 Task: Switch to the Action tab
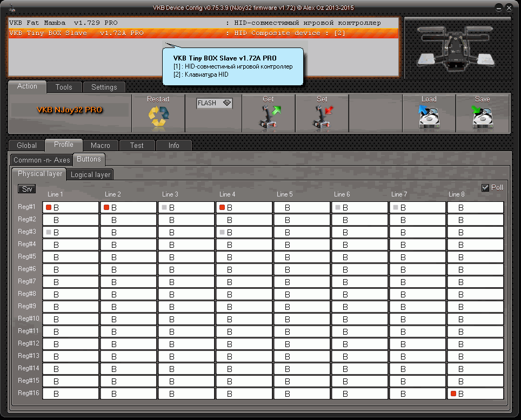coord(27,86)
